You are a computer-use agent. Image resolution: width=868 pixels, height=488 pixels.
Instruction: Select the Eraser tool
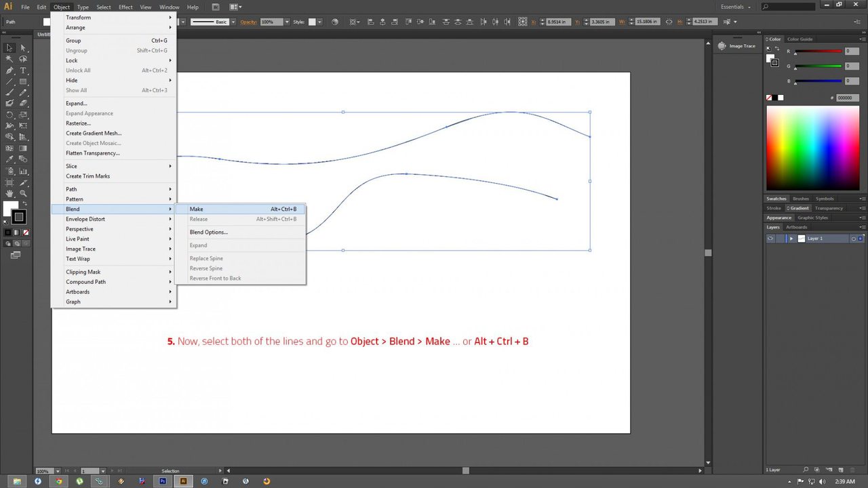pos(23,104)
